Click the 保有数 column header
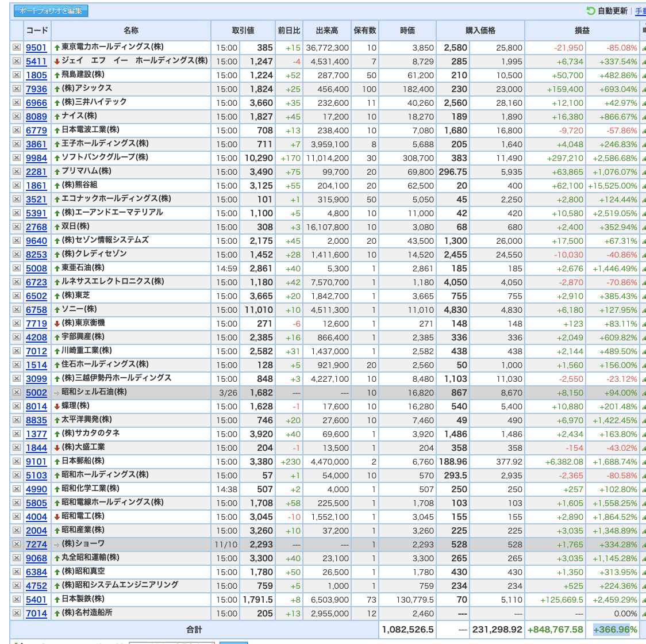 (364, 30)
